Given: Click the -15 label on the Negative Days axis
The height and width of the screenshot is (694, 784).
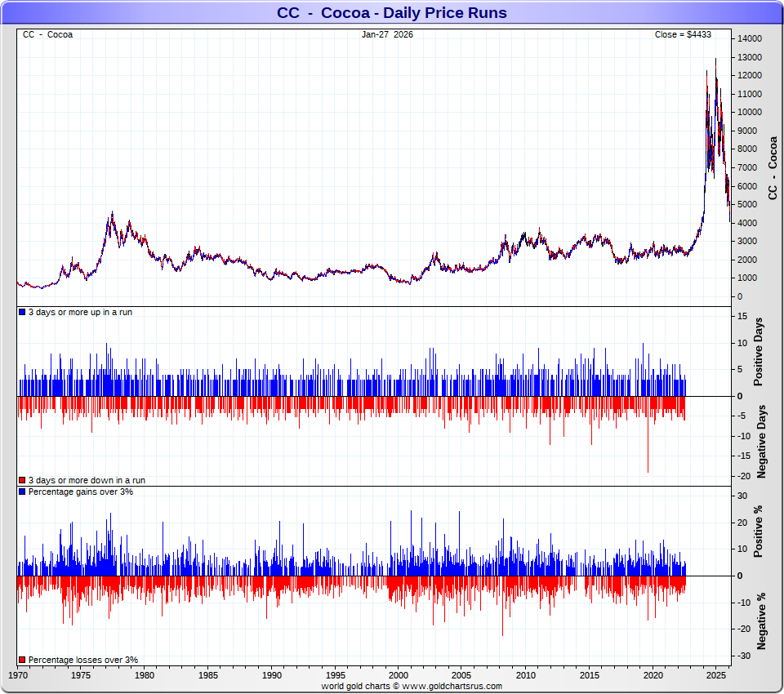Looking at the screenshot, I should (x=744, y=456).
